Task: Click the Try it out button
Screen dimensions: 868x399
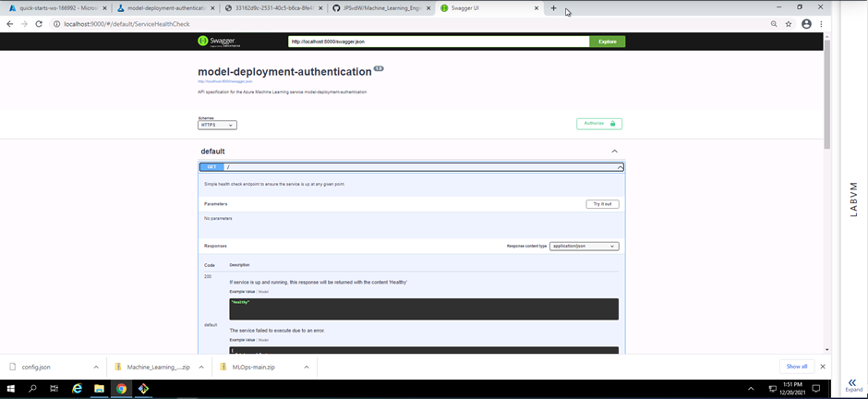Action: pos(602,204)
